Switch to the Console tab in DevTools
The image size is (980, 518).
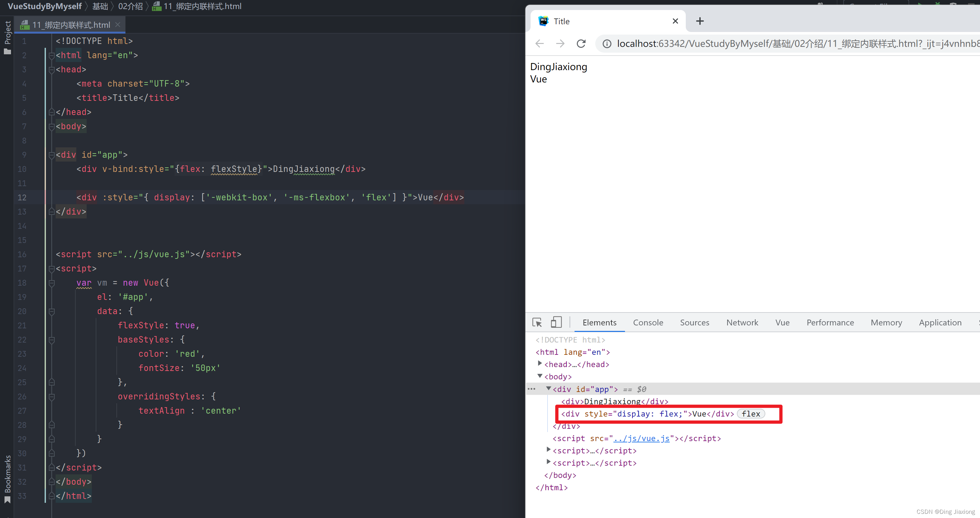[648, 322]
